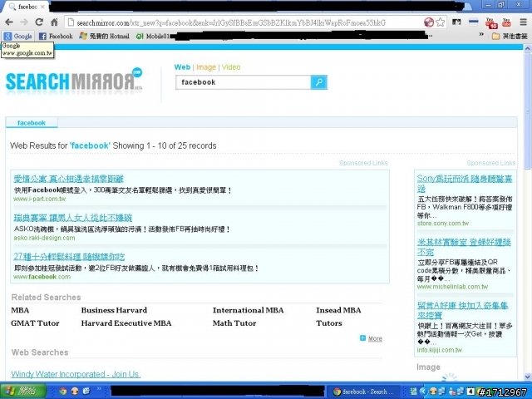
Task: Click related search Insead MBA
Action: pyautogui.click(x=338, y=310)
